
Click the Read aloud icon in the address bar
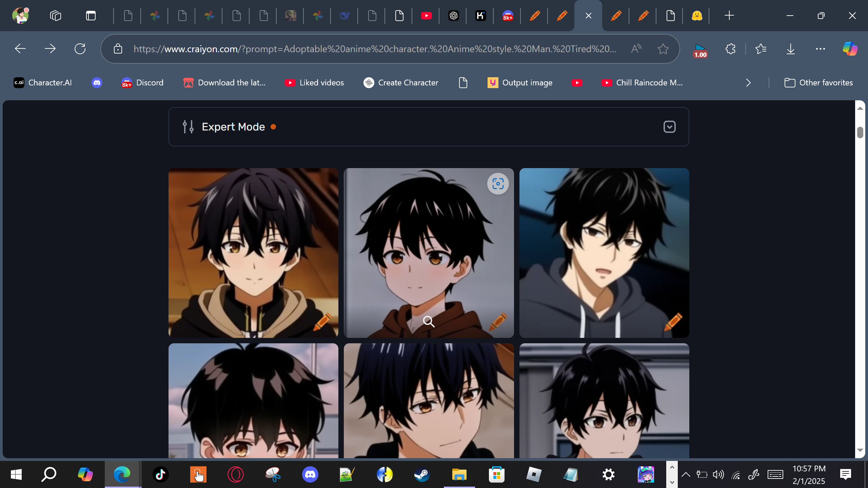coord(636,49)
